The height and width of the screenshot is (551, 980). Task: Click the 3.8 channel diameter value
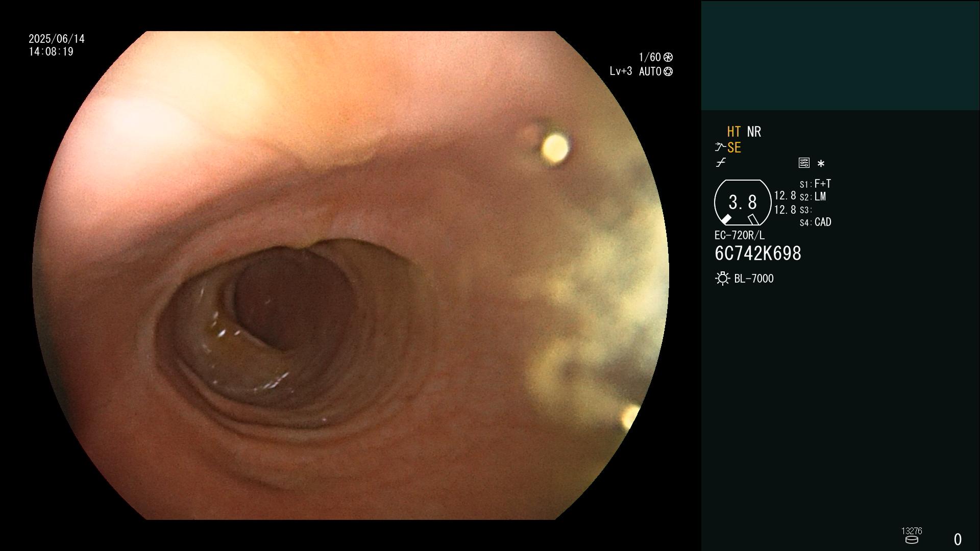(x=743, y=203)
